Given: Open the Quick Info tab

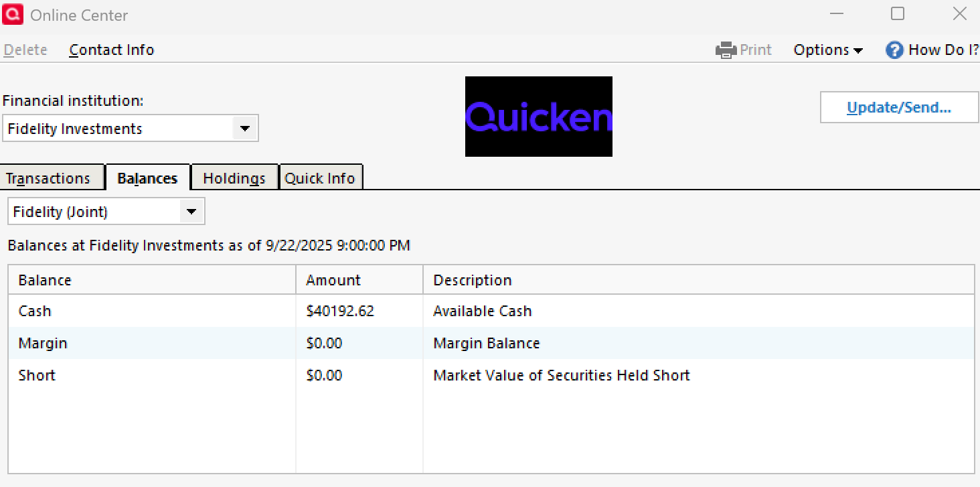Looking at the screenshot, I should pos(319,178).
